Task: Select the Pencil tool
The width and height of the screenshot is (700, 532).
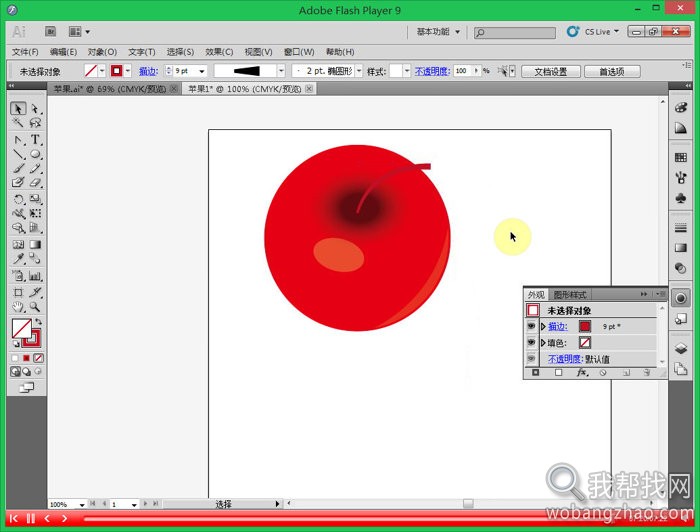Action: [35, 168]
